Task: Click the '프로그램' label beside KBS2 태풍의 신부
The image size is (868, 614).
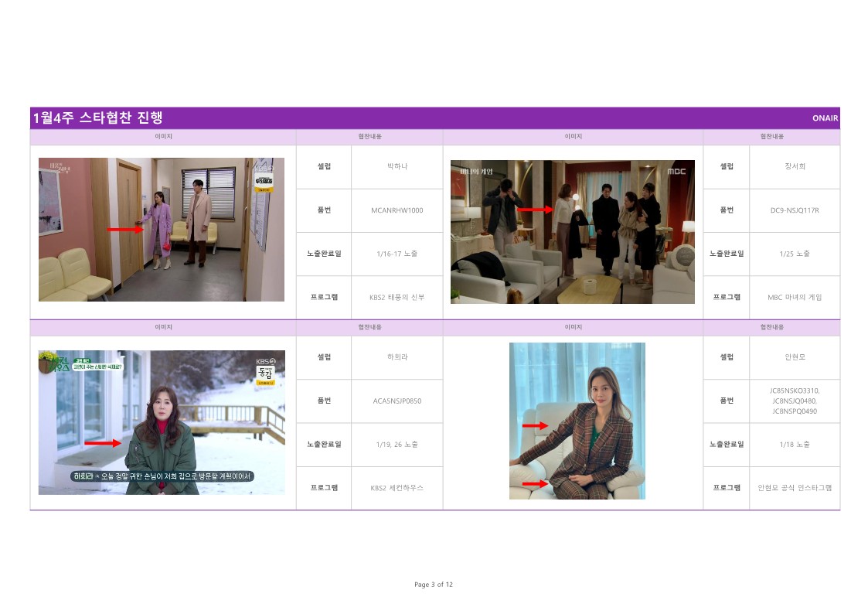Action: (324, 297)
